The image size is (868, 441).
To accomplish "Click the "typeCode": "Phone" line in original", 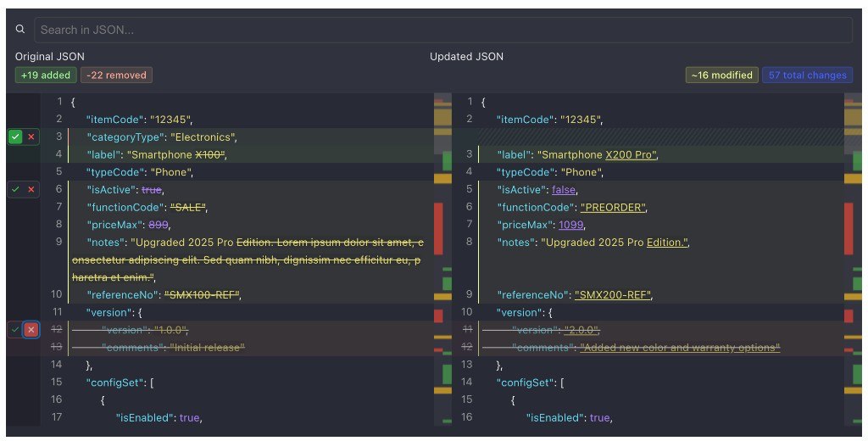I will (x=140, y=172).
